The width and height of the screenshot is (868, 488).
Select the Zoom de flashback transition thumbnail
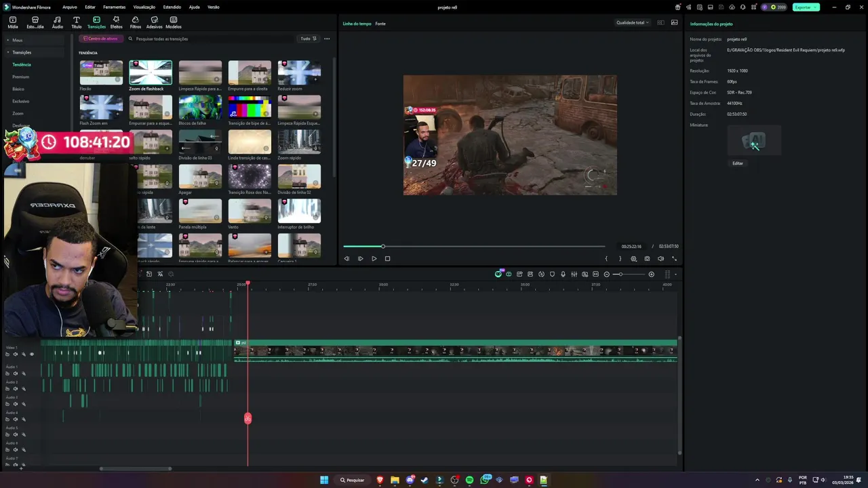[x=151, y=73]
